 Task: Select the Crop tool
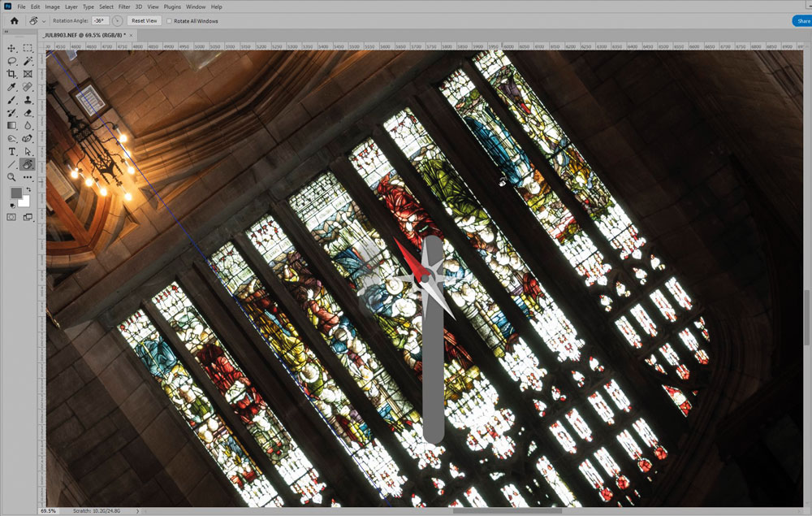(x=11, y=74)
